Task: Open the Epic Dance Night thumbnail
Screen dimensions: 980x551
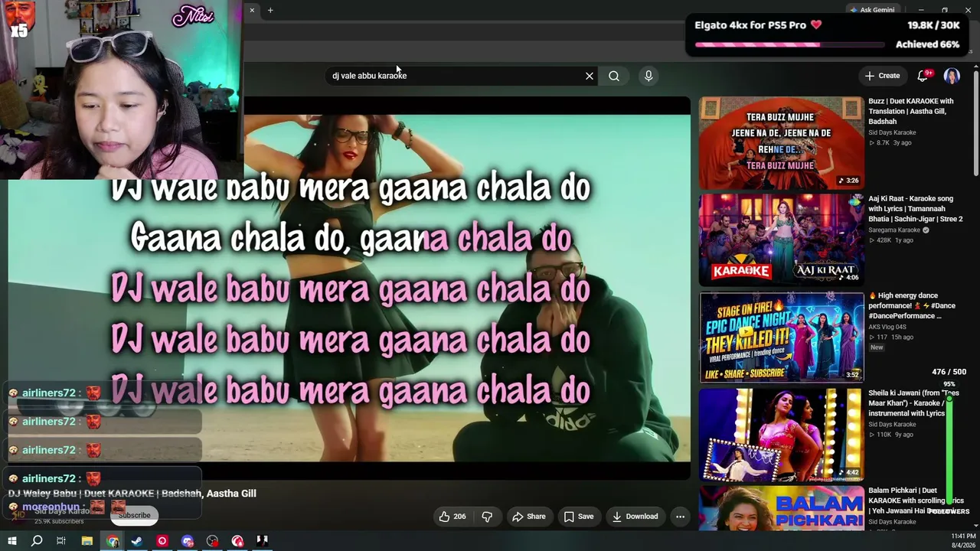Action: (x=781, y=337)
